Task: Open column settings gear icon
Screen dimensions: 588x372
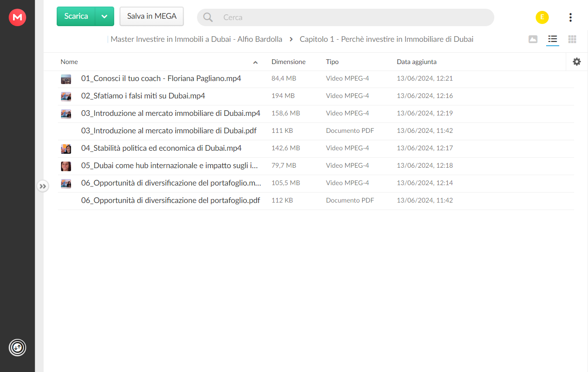Action: point(577,62)
